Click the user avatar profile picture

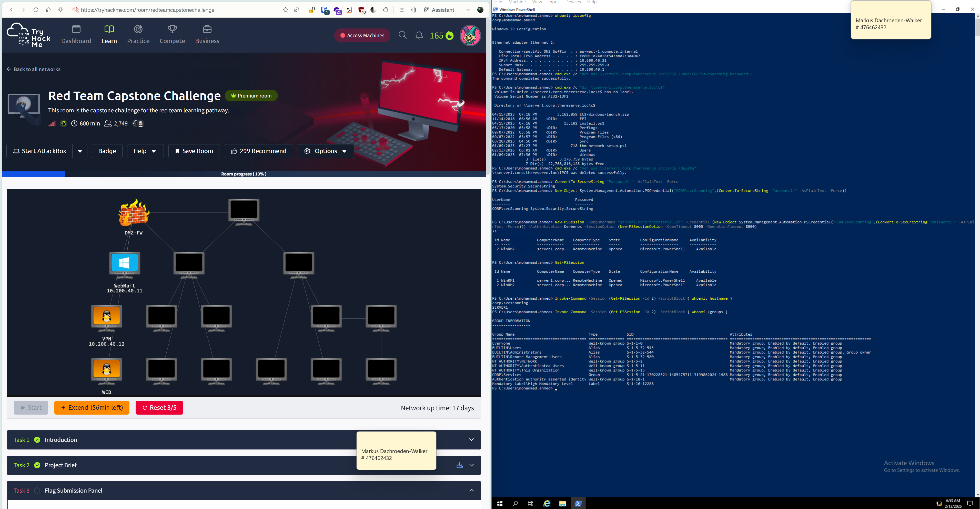click(x=470, y=35)
